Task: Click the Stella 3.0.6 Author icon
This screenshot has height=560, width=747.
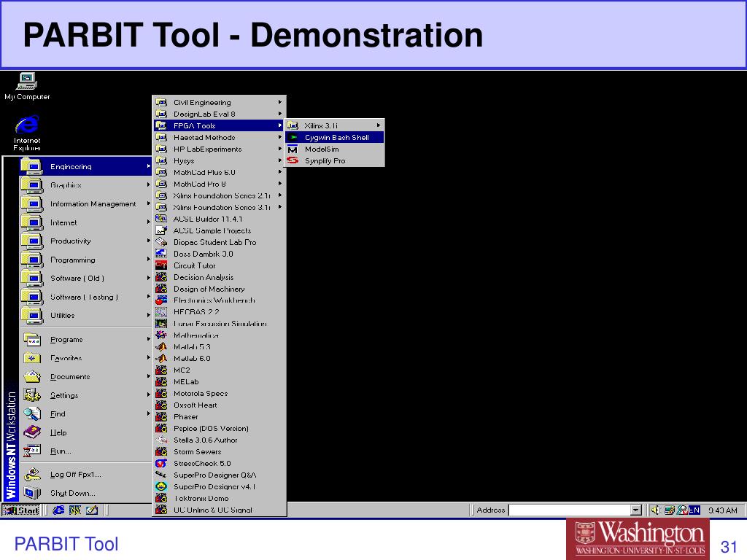Action: (x=161, y=440)
